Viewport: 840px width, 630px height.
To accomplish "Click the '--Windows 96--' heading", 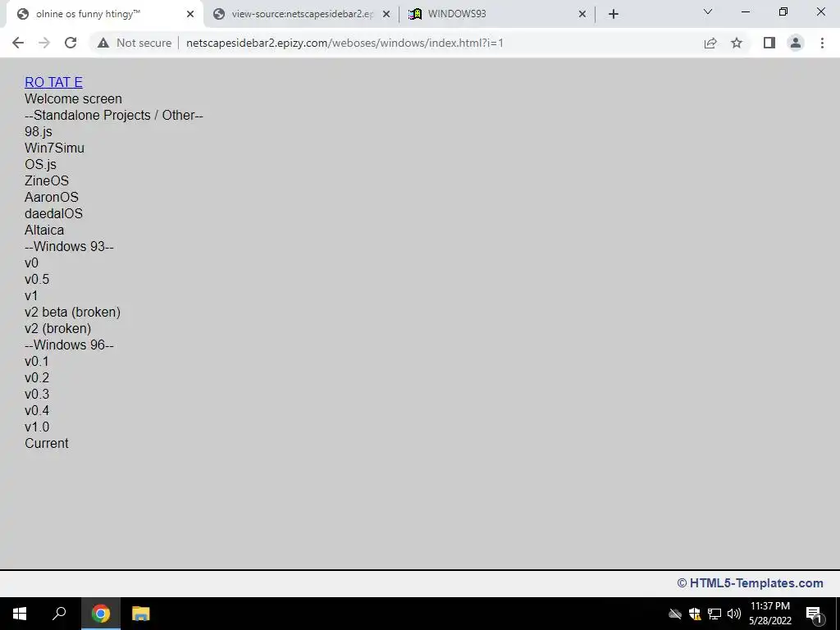I will (x=69, y=345).
